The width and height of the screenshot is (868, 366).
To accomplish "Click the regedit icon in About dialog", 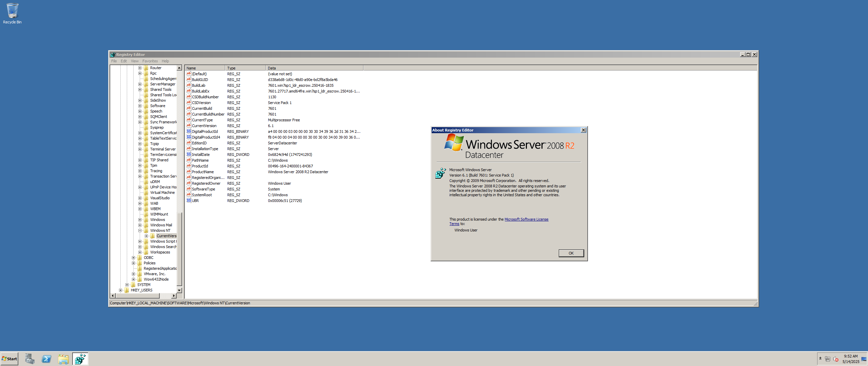I will click(440, 173).
